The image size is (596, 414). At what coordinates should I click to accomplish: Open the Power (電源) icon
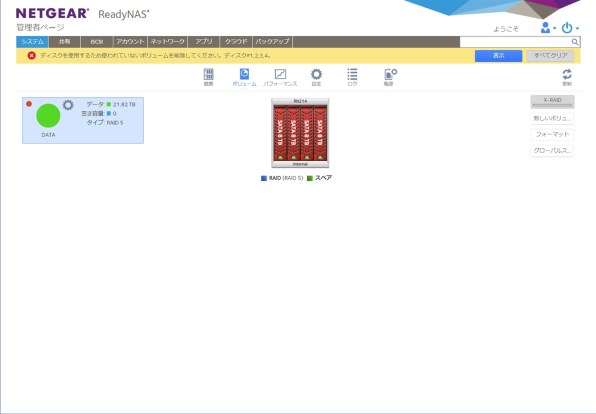[x=390, y=76]
